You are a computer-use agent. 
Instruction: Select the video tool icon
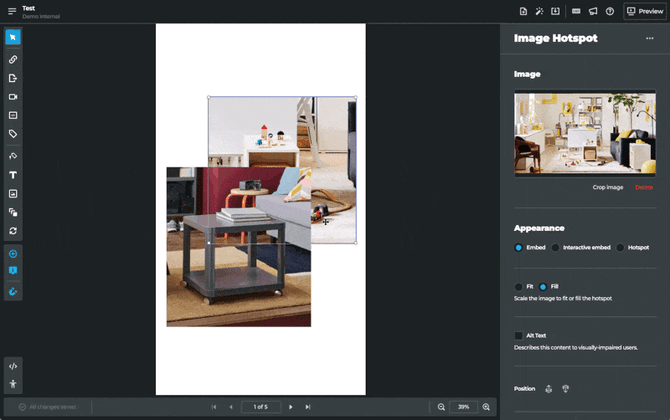13,97
